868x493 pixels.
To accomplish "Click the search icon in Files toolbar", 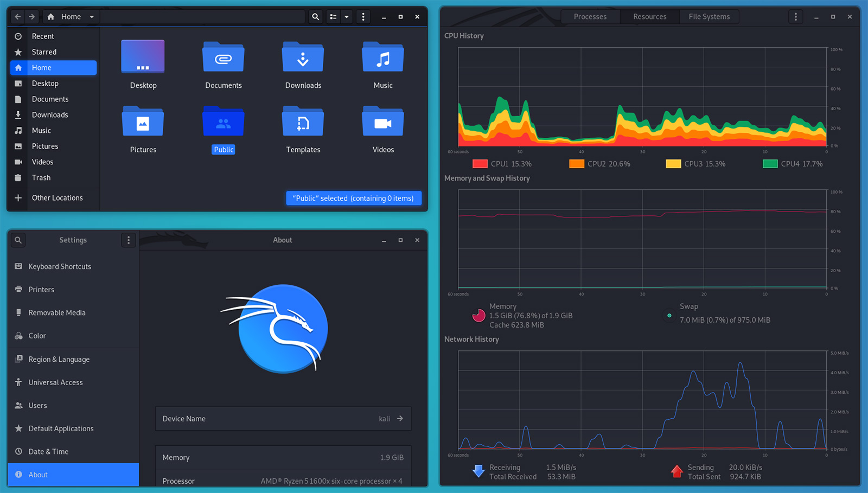I will pos(315,16).
